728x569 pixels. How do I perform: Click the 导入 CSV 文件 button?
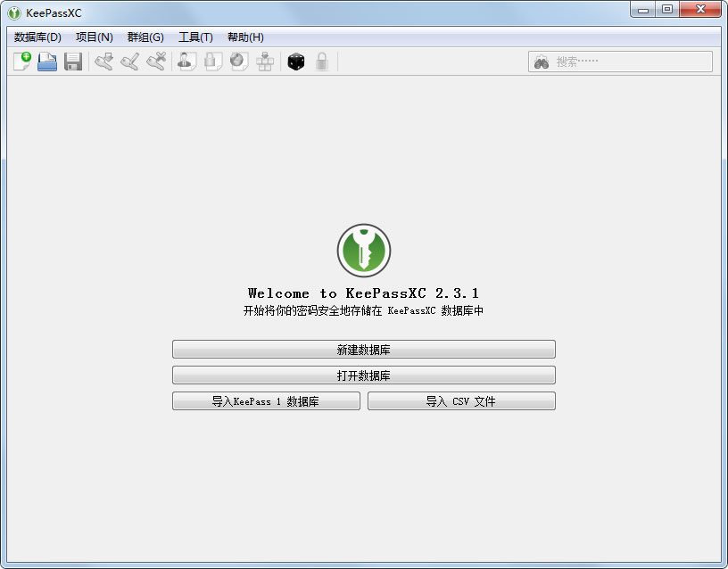click(461, 401)
